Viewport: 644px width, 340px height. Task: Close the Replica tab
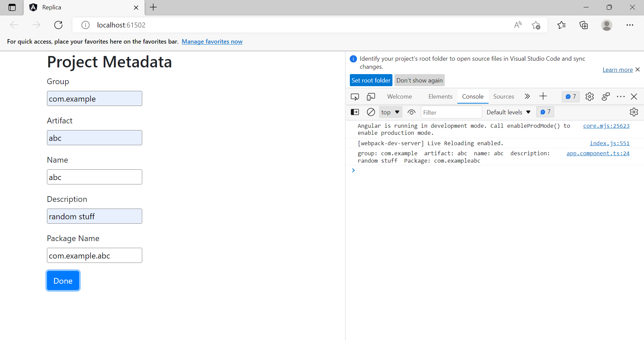136,7
